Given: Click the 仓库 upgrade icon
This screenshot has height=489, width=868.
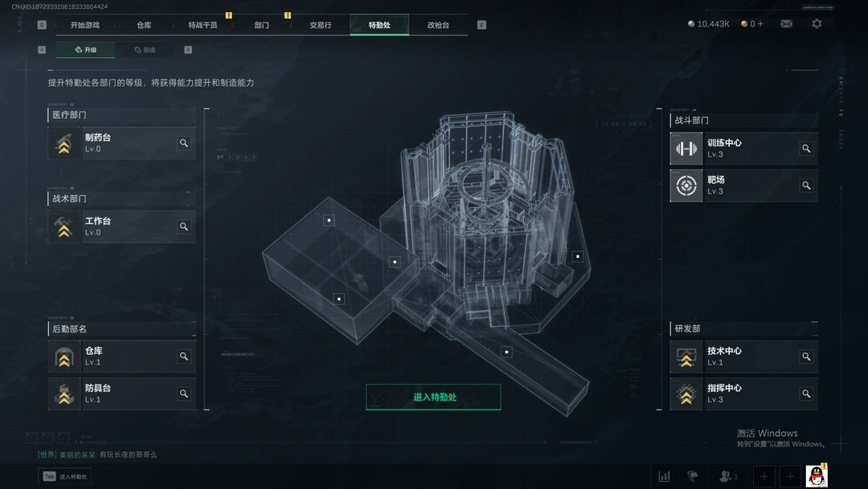Looking at the screenshot, I should [x=64, y=357].
